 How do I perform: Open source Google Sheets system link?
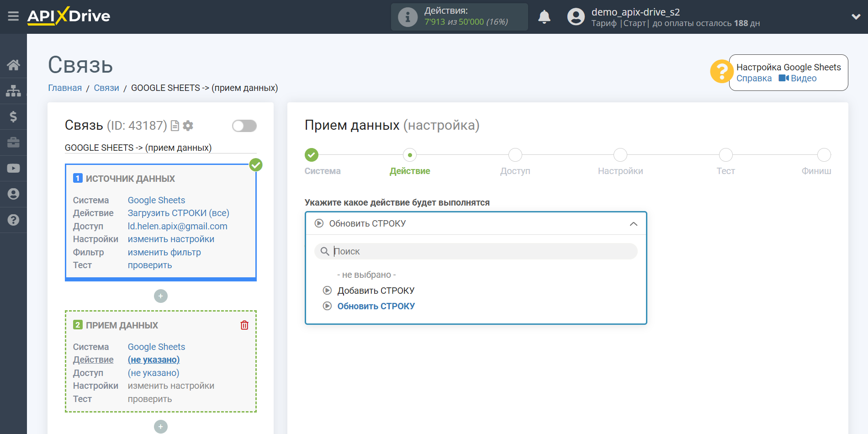(x=156, y=200)
